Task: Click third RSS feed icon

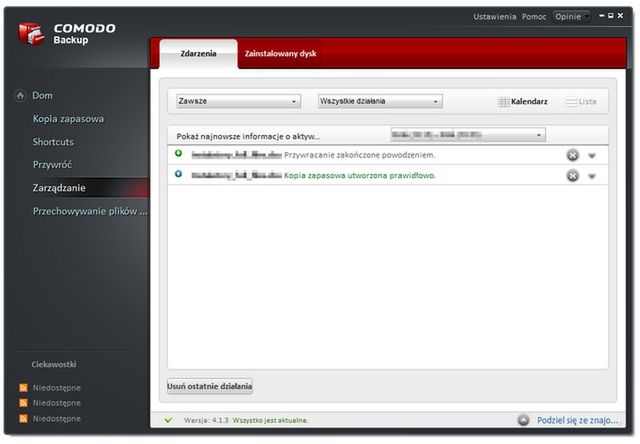Action: click(23, 419)
